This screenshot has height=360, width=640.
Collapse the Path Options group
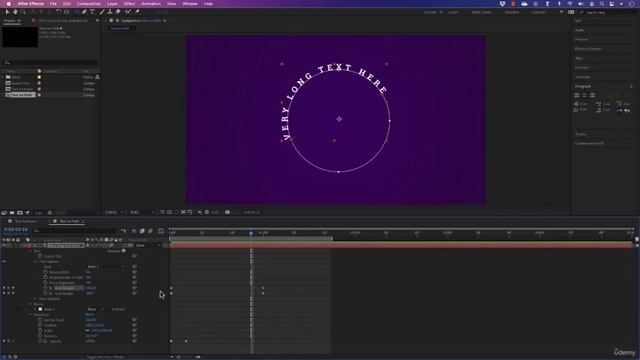[x=36, y=262]
